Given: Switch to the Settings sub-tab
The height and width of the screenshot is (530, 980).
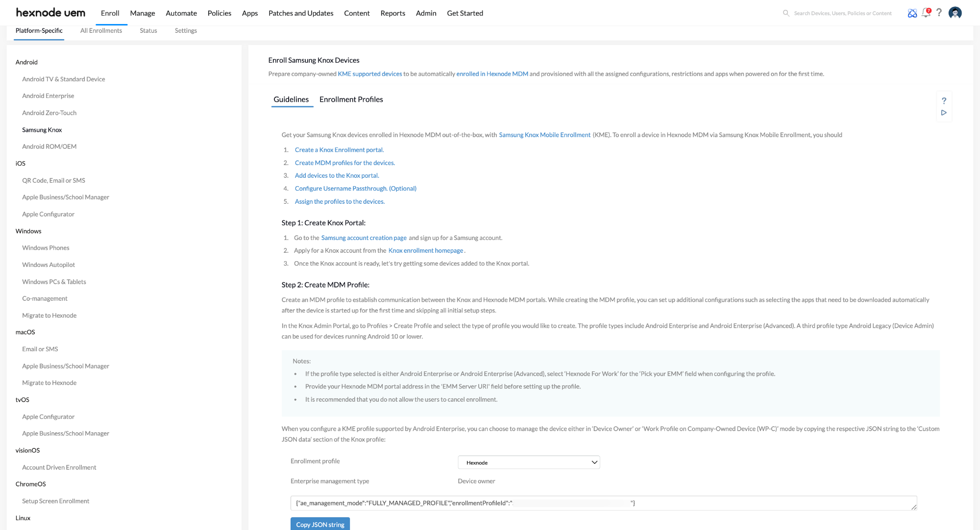Looking at the screenshot, I should pos(186,30).
